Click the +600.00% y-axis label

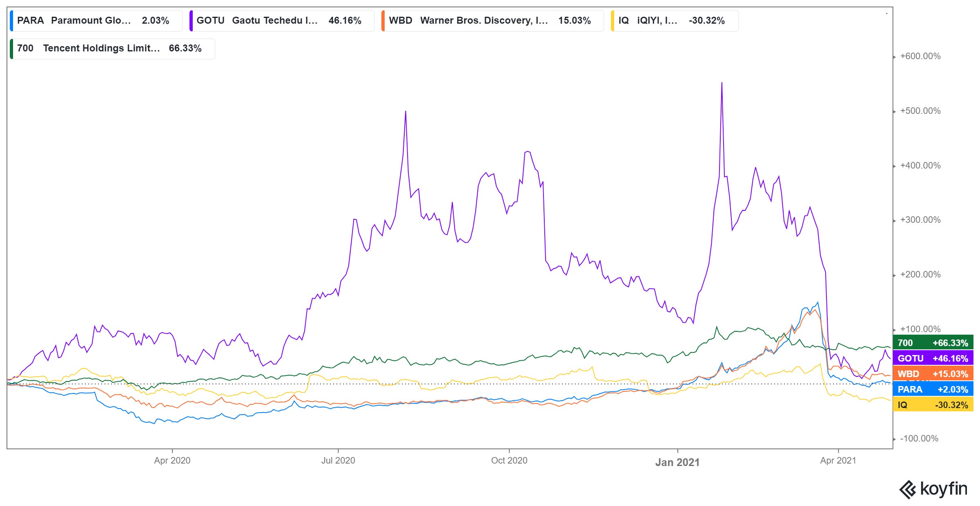coord(920,56)
